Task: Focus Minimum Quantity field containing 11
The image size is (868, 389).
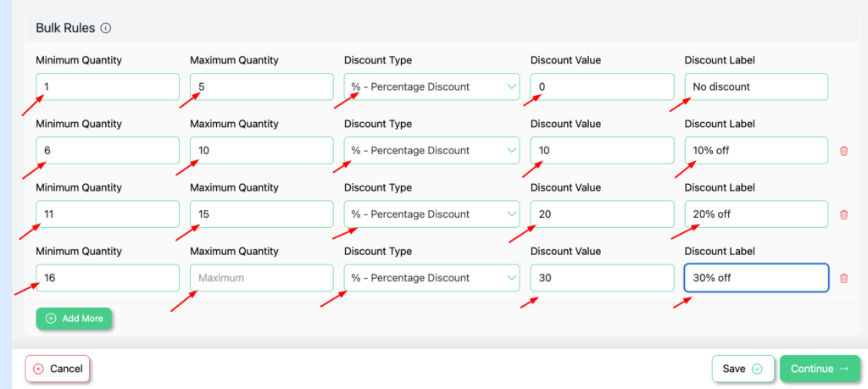Action: pyautogui.click(x=108, y=214)
